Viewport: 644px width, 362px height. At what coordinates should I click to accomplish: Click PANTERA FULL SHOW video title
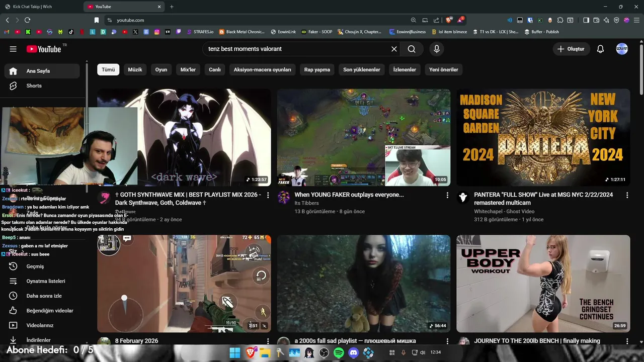click(543, 199)
